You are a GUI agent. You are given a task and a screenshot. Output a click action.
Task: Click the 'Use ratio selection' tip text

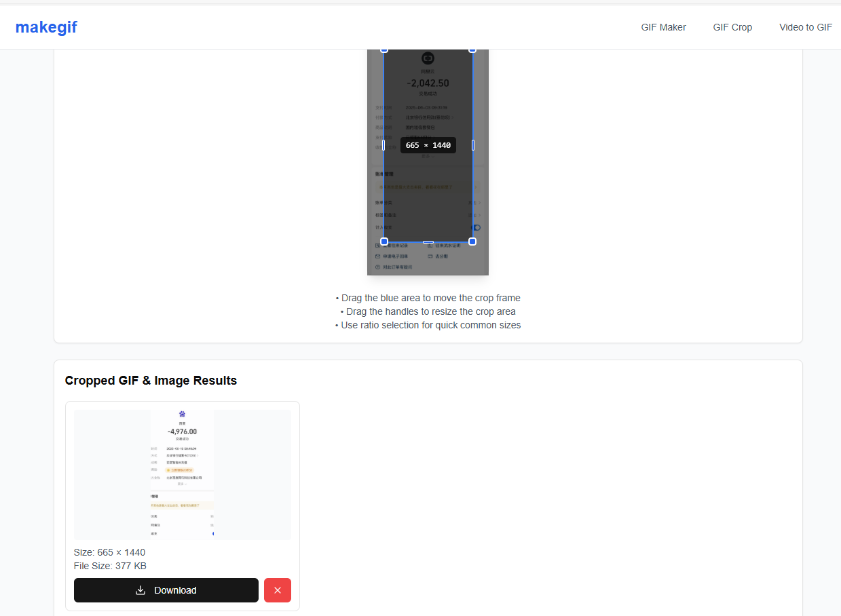(x=428, y=325)
